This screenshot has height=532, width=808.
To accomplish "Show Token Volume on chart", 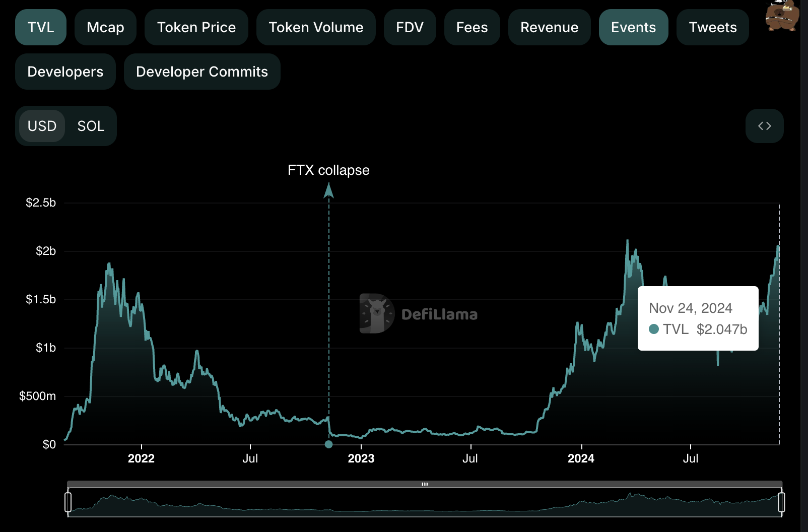I will click(x=316, y=27).
